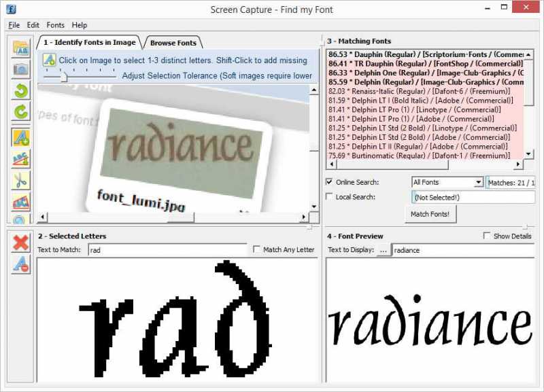Open an image with the folder AB icon
The width and height of the screenshot is (544, 392).
coord(21,48)
